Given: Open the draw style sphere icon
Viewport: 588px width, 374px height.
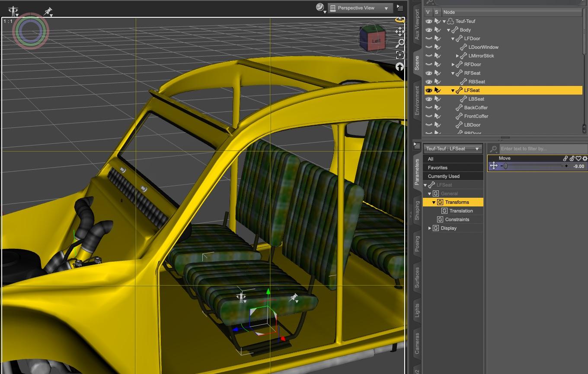Looking at the screenshot, I should 320,7.
